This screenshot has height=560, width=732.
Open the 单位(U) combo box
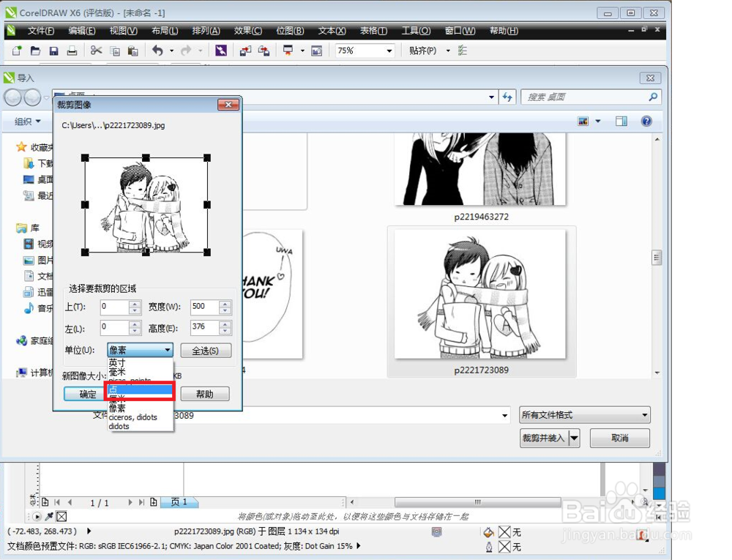[x=139, y=350]
